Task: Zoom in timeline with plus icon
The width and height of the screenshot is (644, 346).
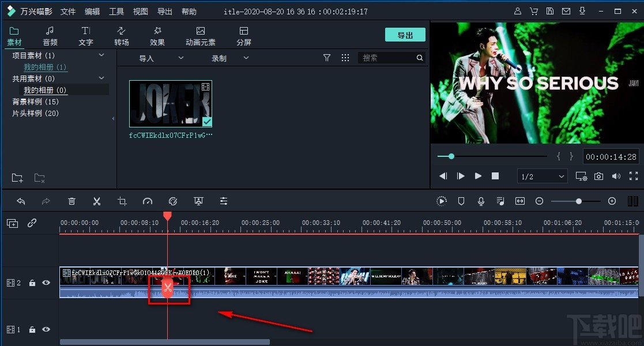Action: pyautogui.click(x=612, y=201)
